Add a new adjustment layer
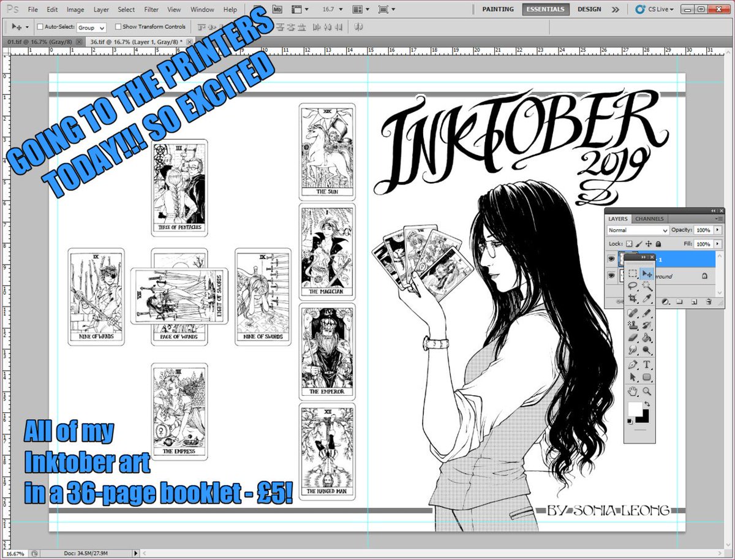The height and width of the screenshot is (560, 735). click(x=665, y=301)
